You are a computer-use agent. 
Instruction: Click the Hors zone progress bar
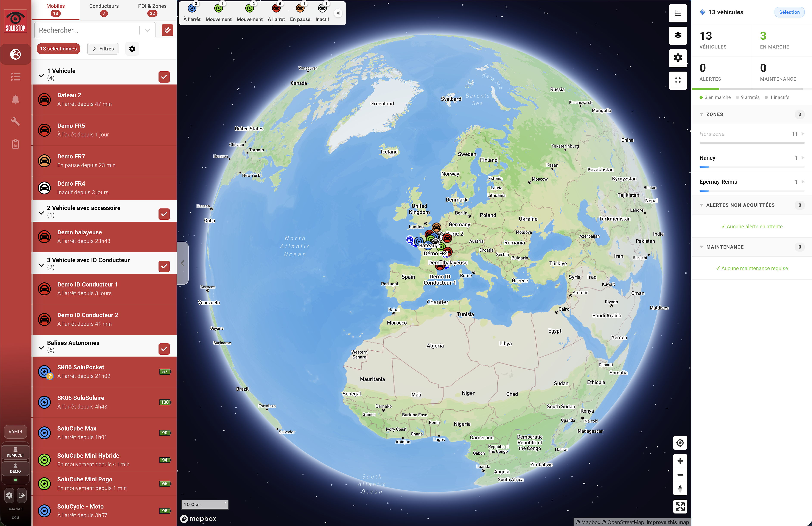click(752, 143)
